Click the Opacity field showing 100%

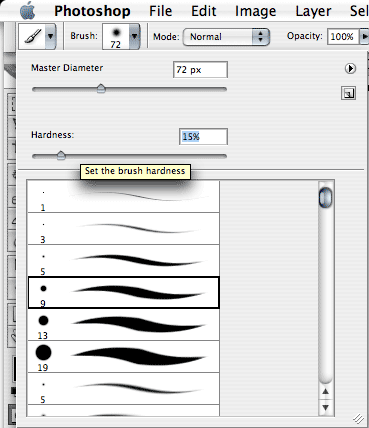click(342, 37)
